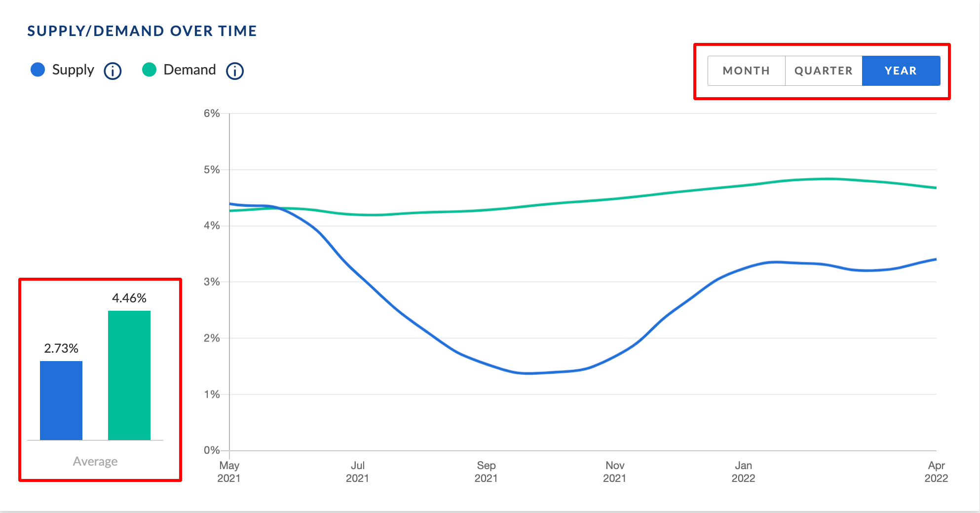Toggle the blue Supply legend dot
The width and height of the screenshot is (980, 513).
click(38, 70)
